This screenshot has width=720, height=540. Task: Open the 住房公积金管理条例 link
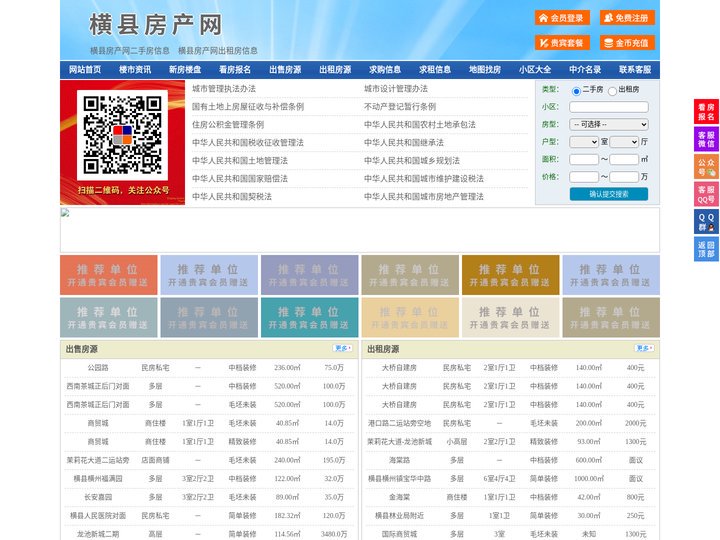(x=228, y=124)
